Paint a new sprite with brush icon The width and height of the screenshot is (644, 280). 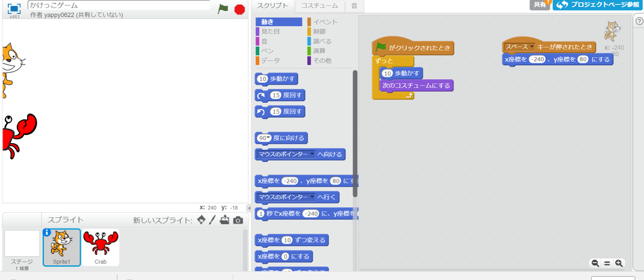(x=213, y=220)
